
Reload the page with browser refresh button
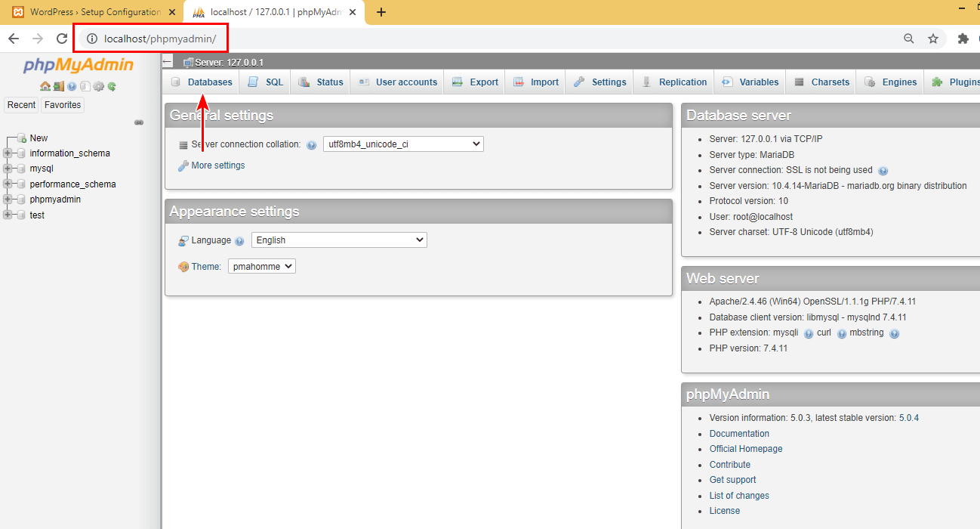[62, 39]
